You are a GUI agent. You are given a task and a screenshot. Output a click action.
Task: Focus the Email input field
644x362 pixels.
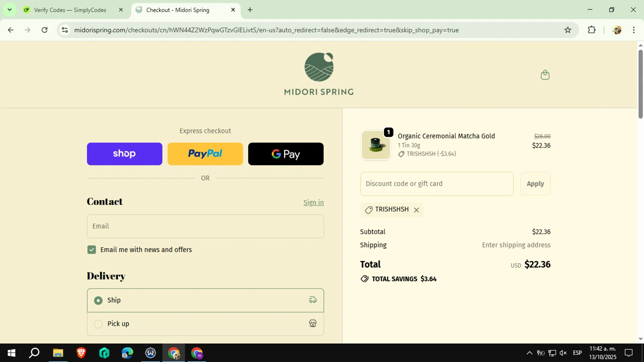coord(205,226)
